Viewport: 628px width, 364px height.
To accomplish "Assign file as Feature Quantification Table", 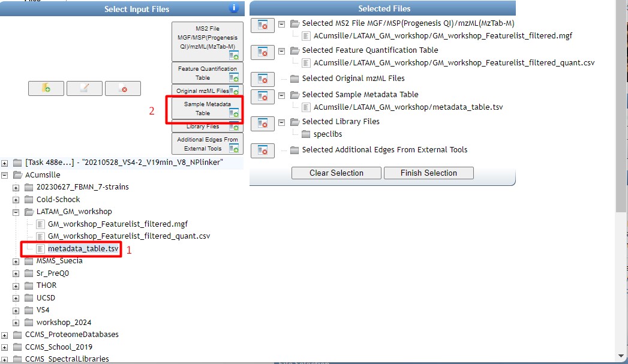I will click(207, 73).
